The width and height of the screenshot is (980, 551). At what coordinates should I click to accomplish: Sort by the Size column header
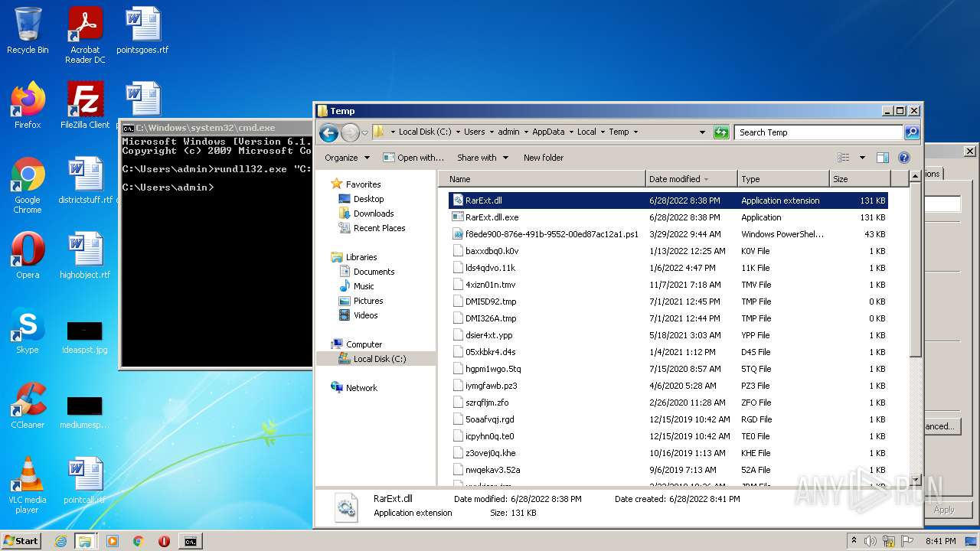coord(859,179)
